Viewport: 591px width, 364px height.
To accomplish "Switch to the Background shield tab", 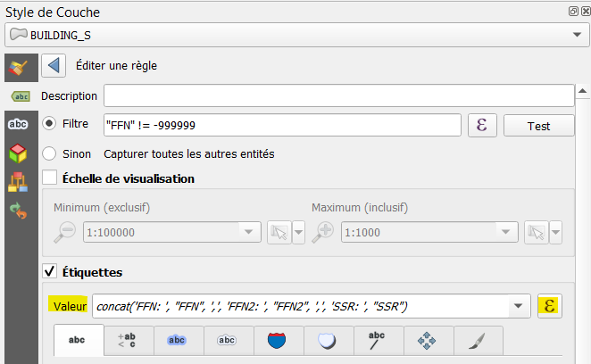I will pyautogui.click(x=279, y=341).
